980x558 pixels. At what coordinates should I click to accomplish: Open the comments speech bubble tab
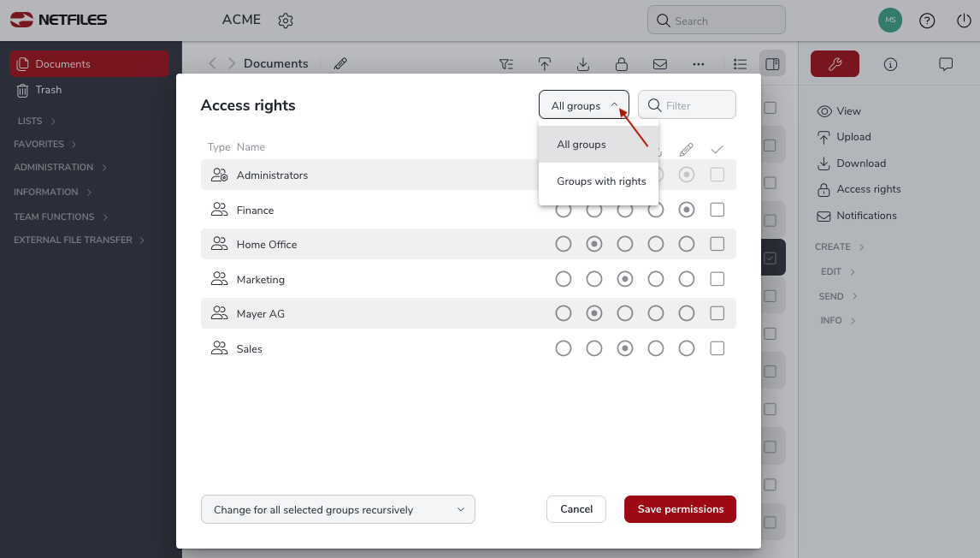(x=946, y=64)
